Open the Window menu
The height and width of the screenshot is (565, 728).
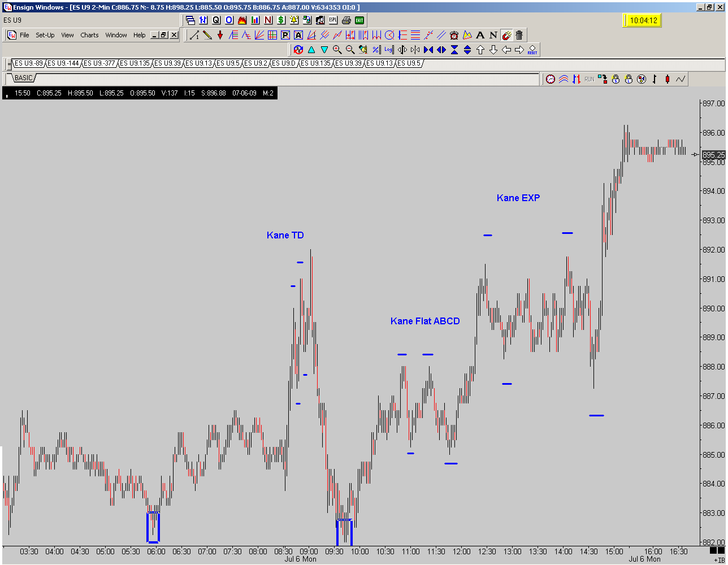point(116,35)
